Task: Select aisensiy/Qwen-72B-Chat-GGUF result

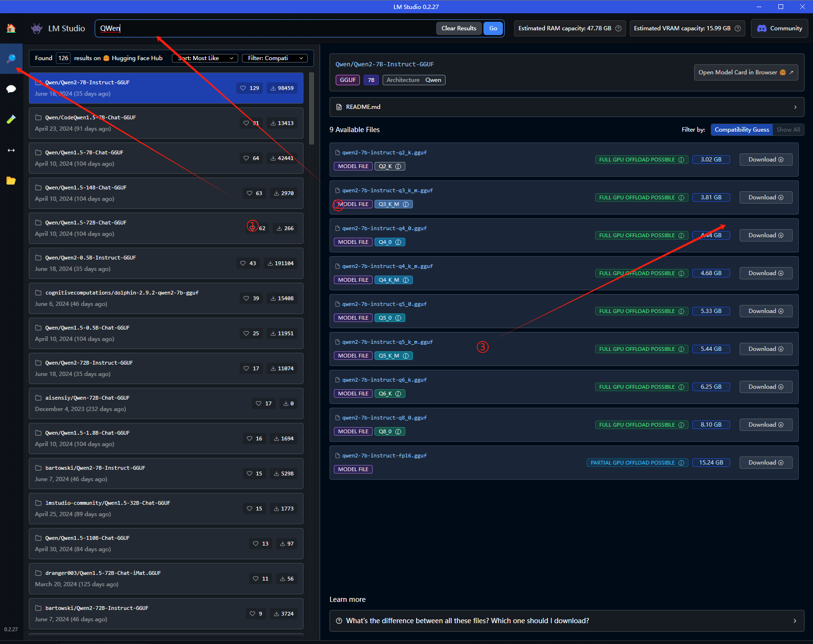Action: [166, 403]
